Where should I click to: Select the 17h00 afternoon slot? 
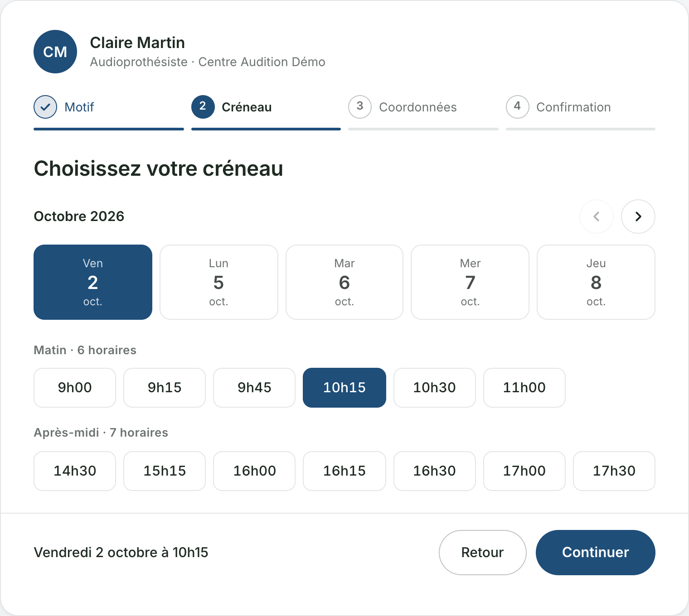524,471
